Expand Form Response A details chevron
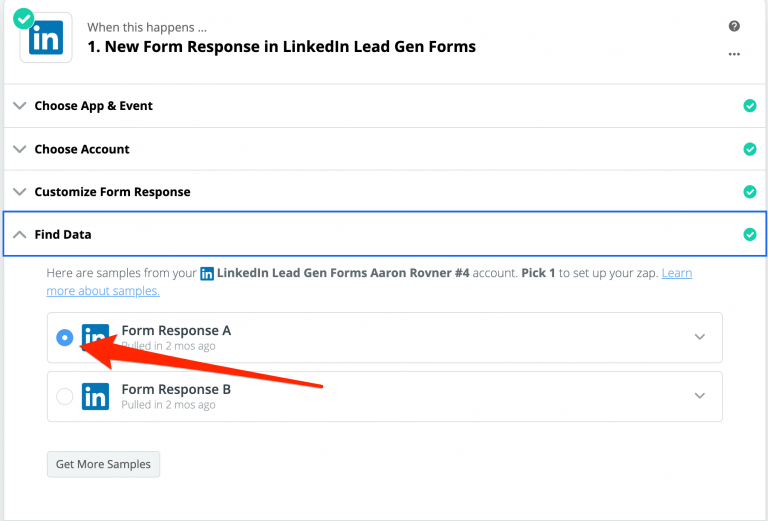This screenshot has height=521, width=768. [699, 337]
